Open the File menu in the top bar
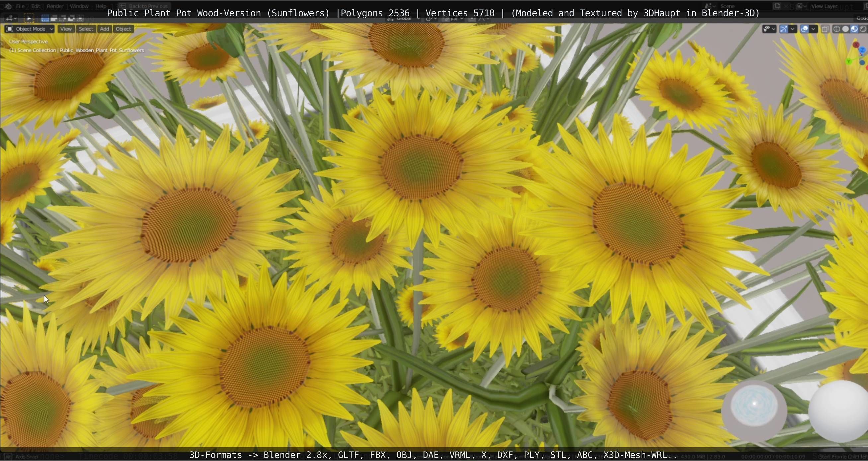The height and width of the screenshot is (461, 868). click(20, 6)
